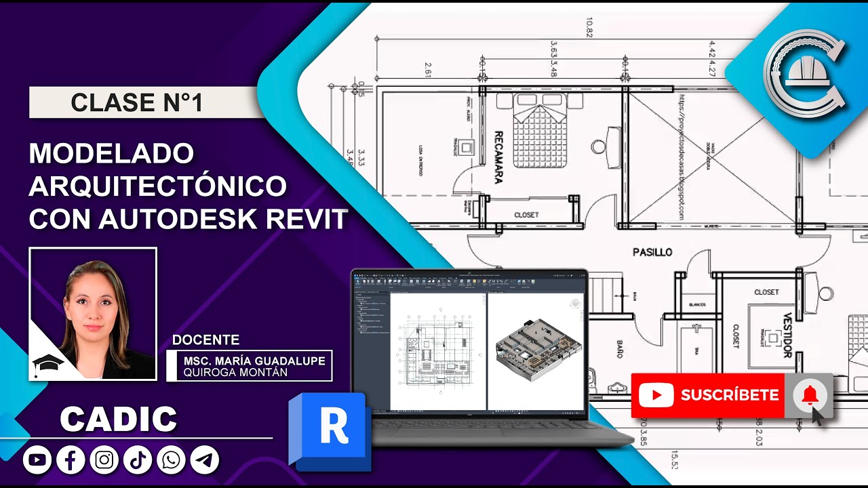Click the "MSC. MARÍA GUADALUPE" name text
The height and width of the screenshot is (488, 868).
point(254,360)
